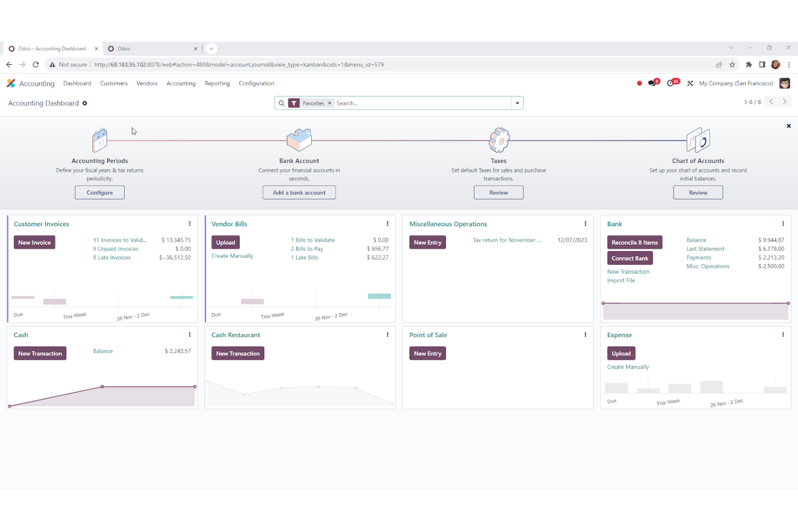798x532 pixels.
Task: Open the Expense journal three-dot menu
Action: tap(783, 334)
